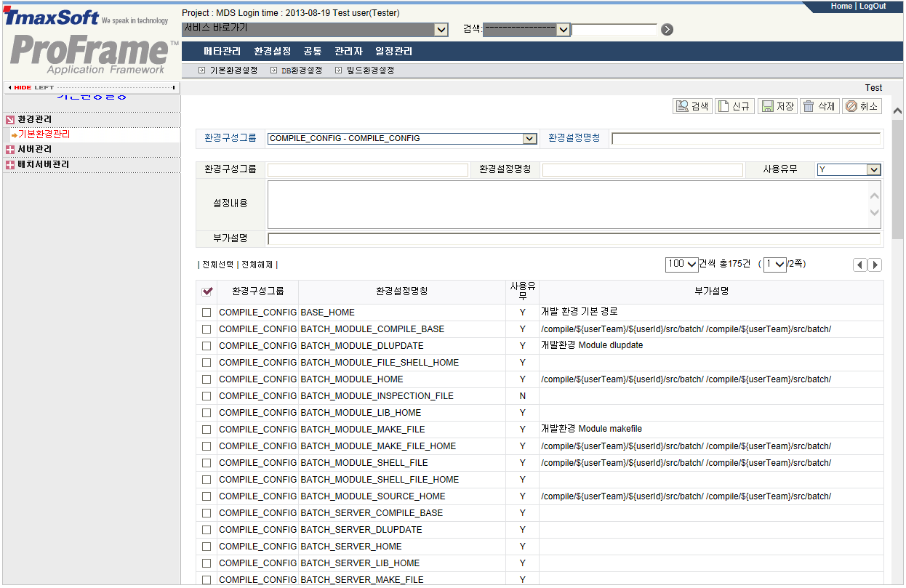This screenshot has height=588, width=906.
Task: Check the checkbox for the BASE_HOME row
Action: 207,312
